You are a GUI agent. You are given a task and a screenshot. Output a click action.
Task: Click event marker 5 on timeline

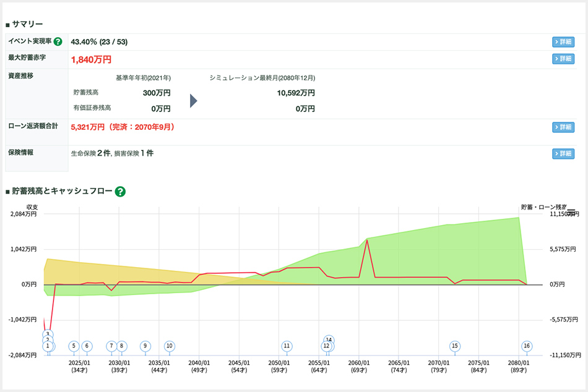[74, 346]
